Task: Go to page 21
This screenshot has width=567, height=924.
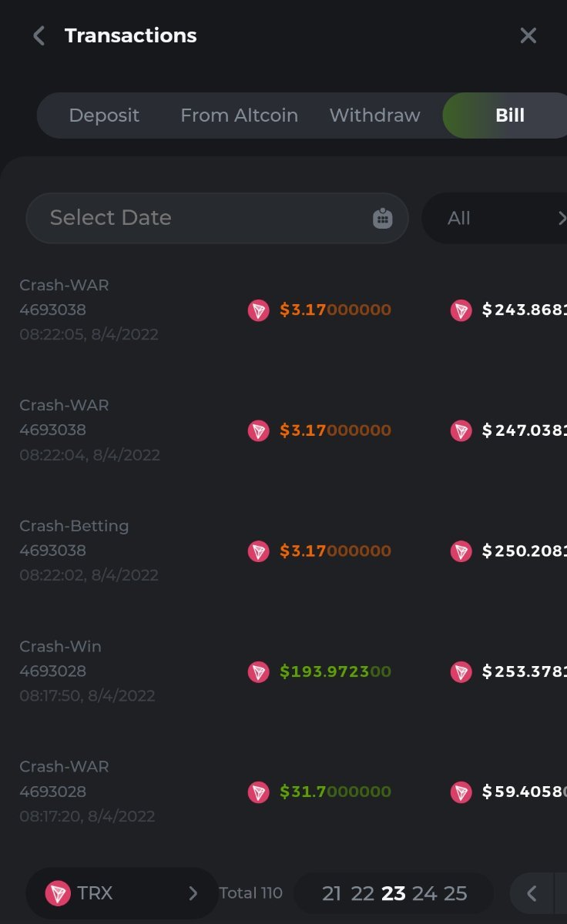Action: click(x=332, y=893)
